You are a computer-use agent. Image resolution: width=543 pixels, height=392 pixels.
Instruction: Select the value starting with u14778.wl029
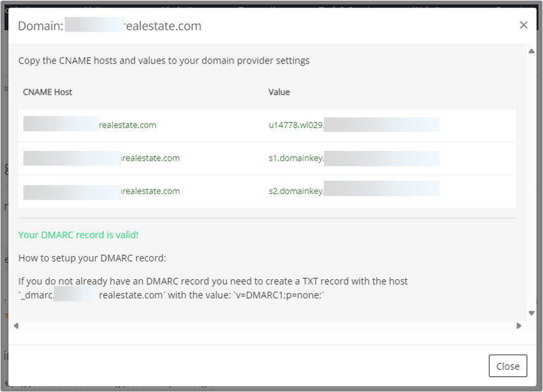pos(352,125)
